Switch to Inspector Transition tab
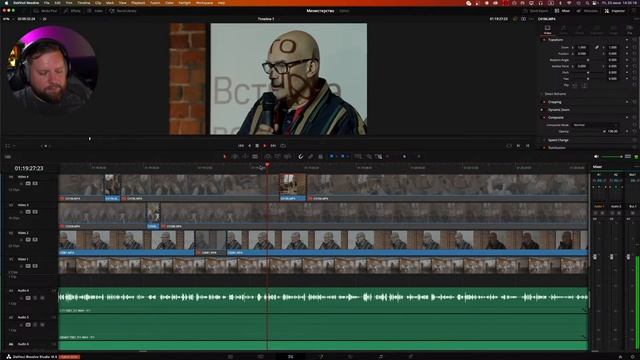Screen dimensions: 640x360 (596, 29)
